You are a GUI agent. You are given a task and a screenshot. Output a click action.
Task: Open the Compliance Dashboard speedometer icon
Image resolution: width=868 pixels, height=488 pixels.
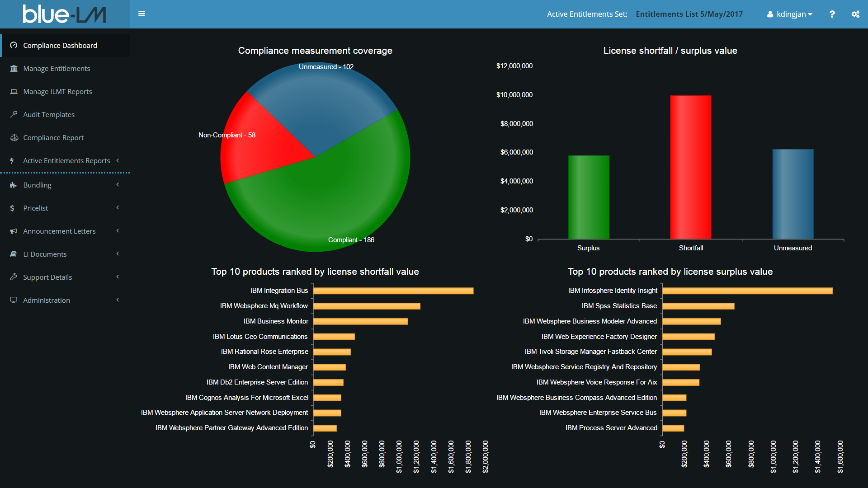pyautogui.click(x=13, y=45)
